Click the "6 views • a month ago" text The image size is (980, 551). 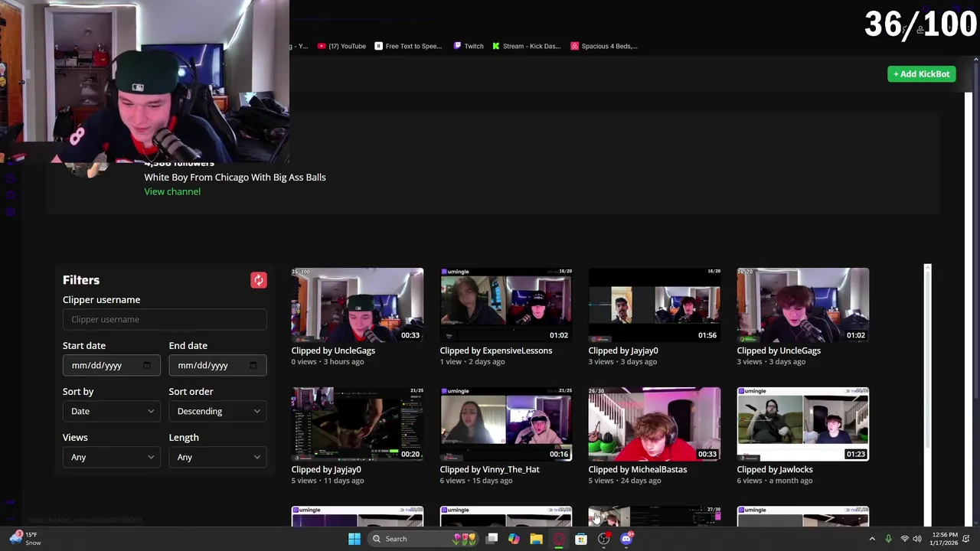(x=774, y=481)
